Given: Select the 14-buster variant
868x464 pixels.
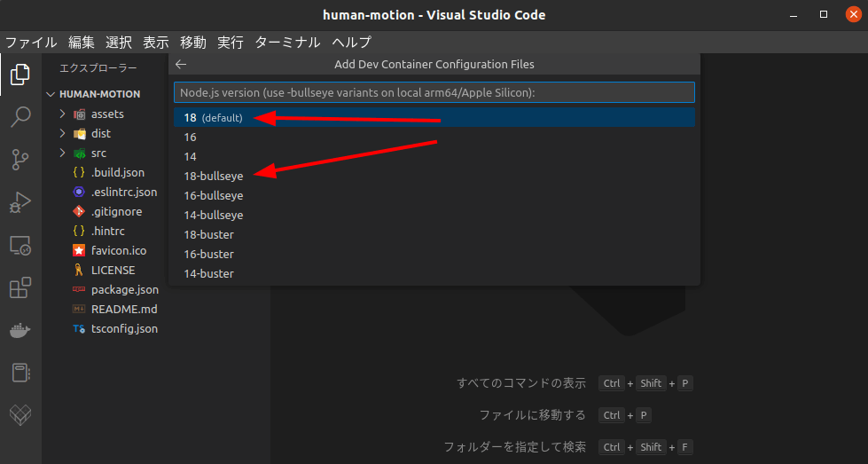Looking at the screenshot, I should pos(434,273).
